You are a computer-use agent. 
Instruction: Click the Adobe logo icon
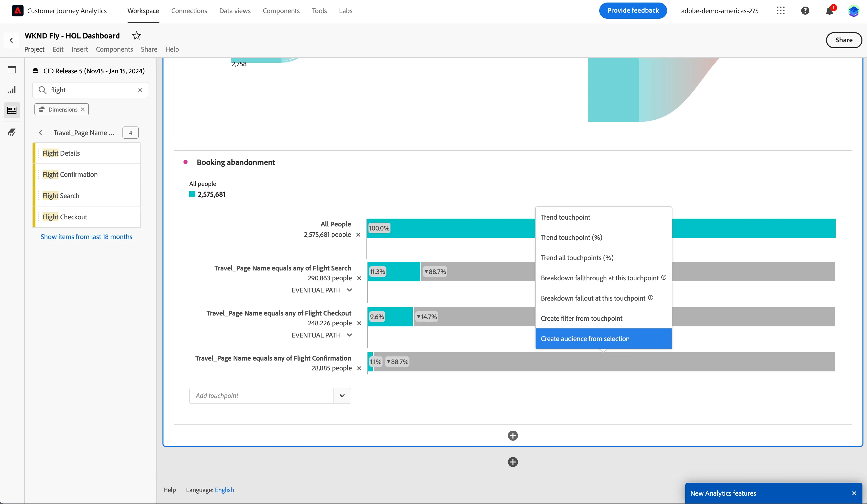pos(17,11)
